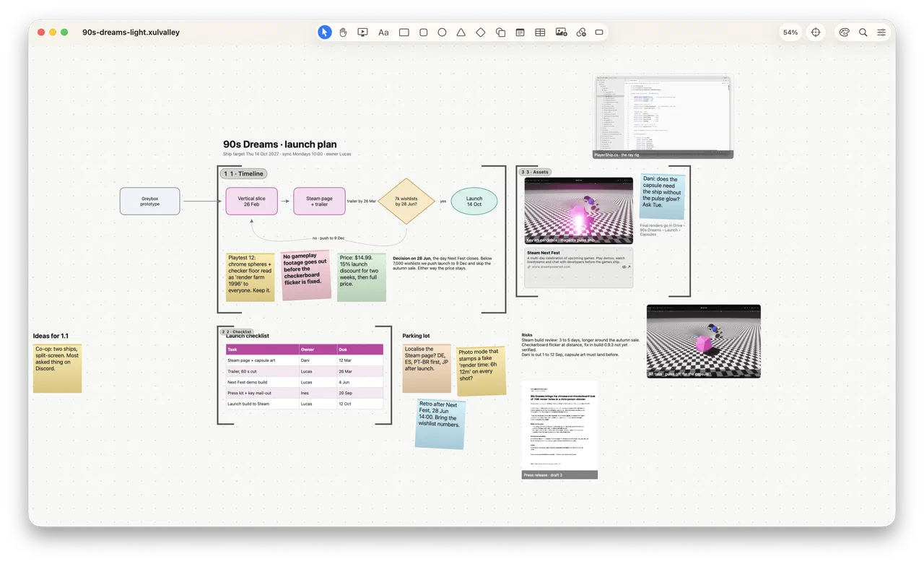Open Steam Next Fest link arrow icon

click(x=629, y=267)
